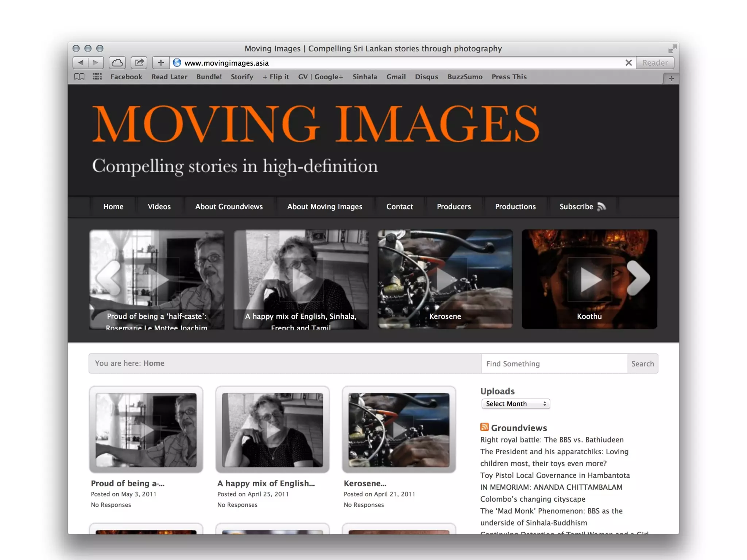747x560 pixels.
Task: Play the Koothu video in carousel
Action: point(589,280)
